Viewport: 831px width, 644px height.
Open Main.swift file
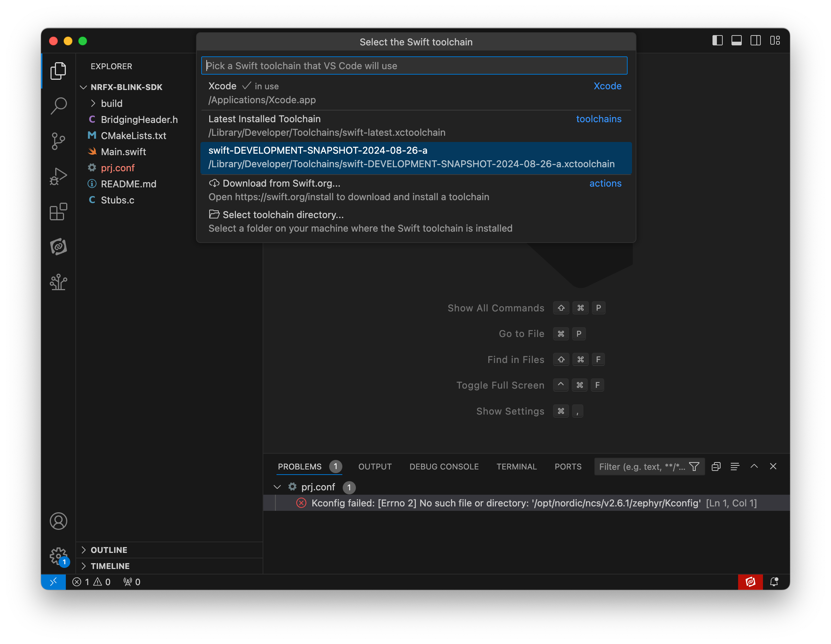click(169, 151)
